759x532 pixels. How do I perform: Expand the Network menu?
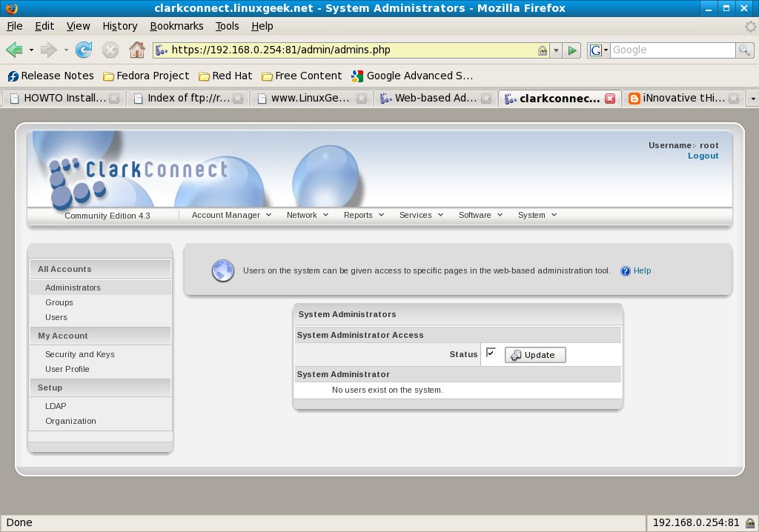[x=308, y=215]
